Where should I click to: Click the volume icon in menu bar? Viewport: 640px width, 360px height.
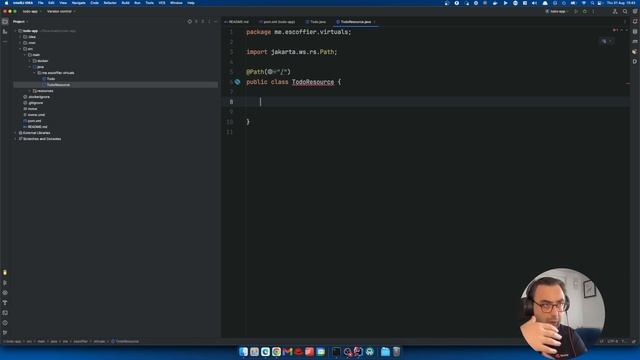coord(534,3)
